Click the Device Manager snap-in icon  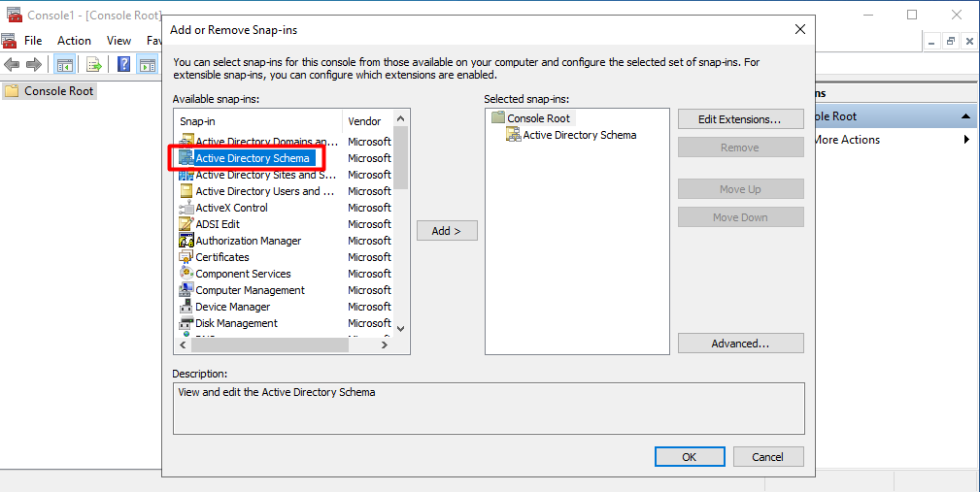coord(186,307)
